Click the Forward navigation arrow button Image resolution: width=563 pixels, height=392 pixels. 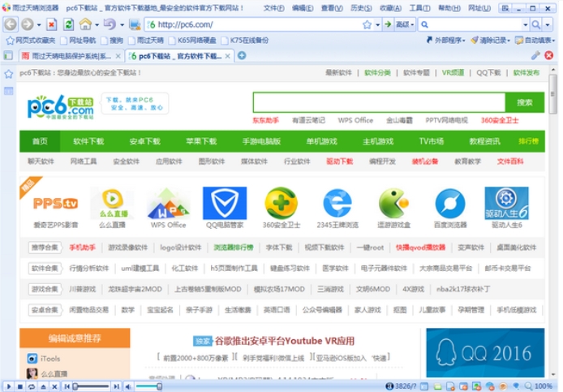point(28,24)
